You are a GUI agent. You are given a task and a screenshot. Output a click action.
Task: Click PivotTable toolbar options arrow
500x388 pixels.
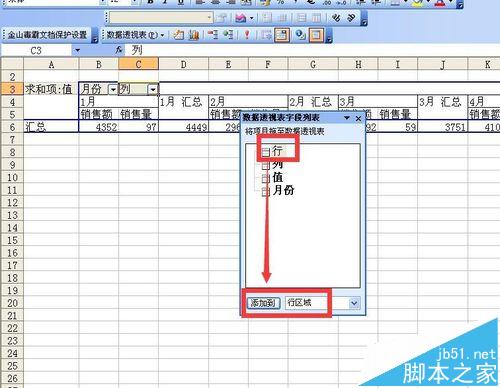[x=329, y=35]
